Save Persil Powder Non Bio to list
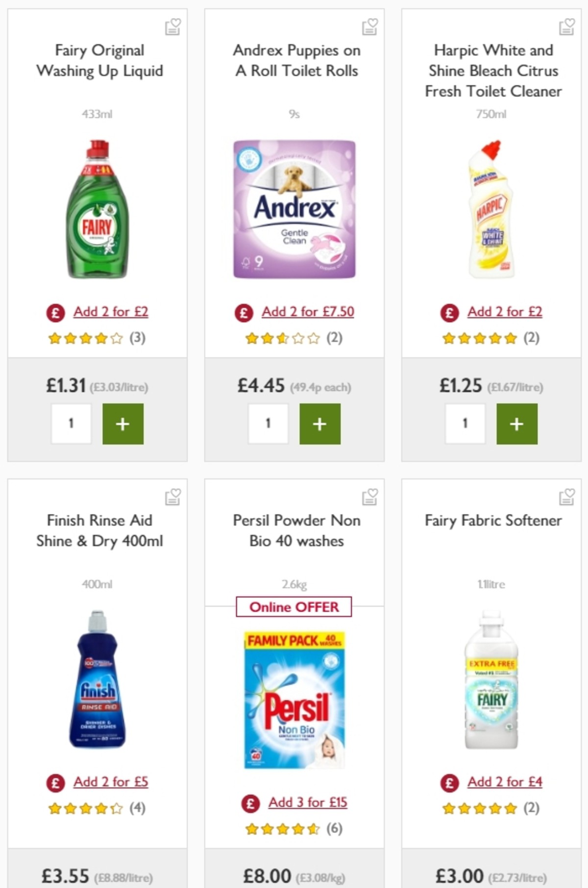The width and height of the screenshot is (588, 888). (370, 497)
